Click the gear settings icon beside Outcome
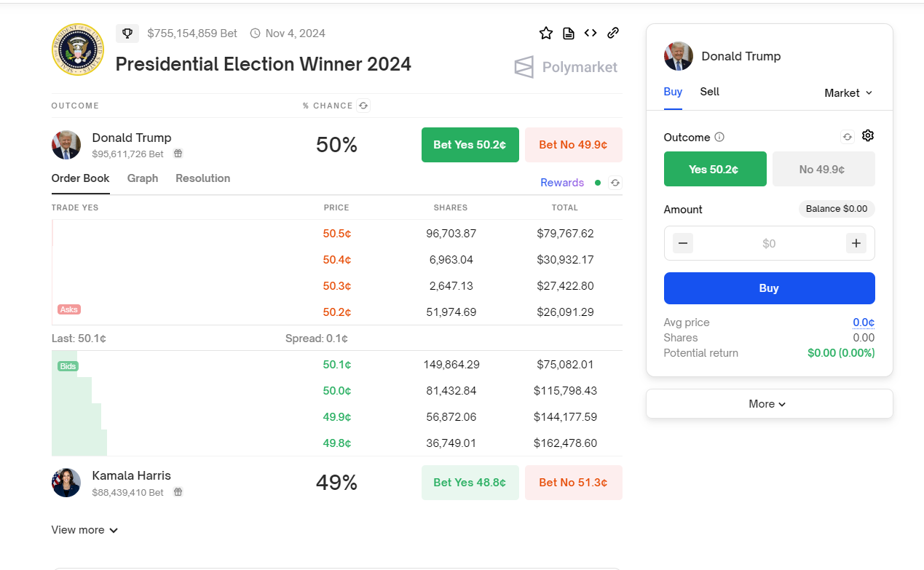This screenshot has width=924, height=570. coord(867,136)
